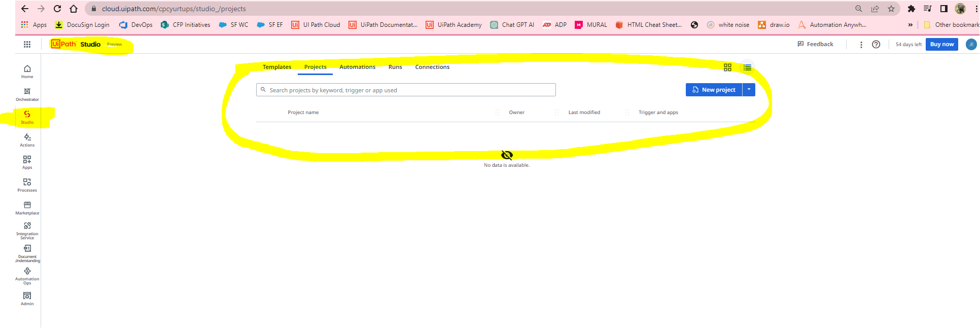Image resolution: width=980 pixels, height=328 pixels.
Task: Switch to list view of projects
Action: (x=747, y=67)
